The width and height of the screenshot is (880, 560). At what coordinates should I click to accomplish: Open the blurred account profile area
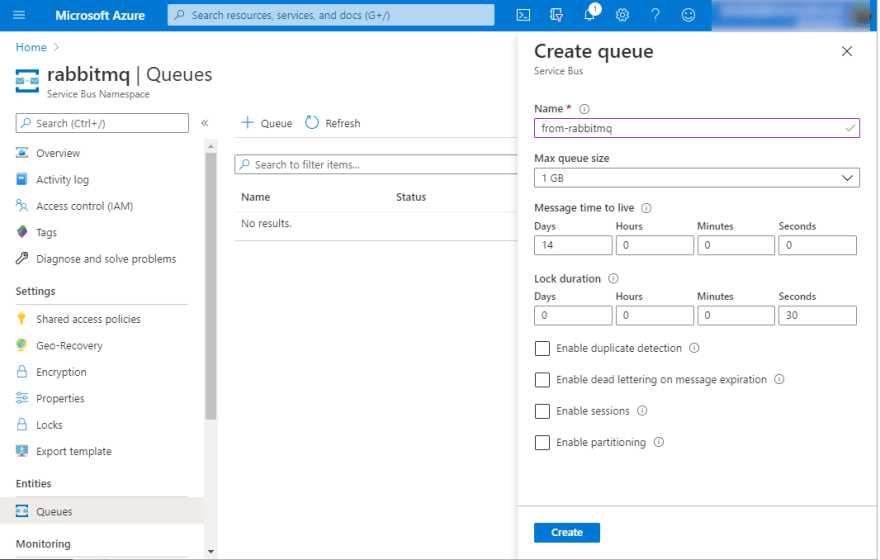click(793, 15)
